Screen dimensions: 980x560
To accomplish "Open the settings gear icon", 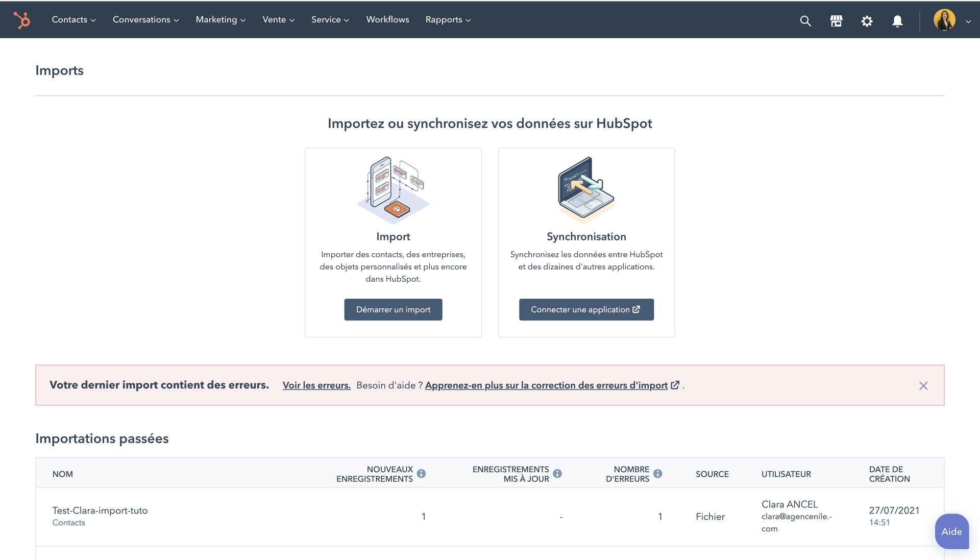I will (x=867, y=21).
